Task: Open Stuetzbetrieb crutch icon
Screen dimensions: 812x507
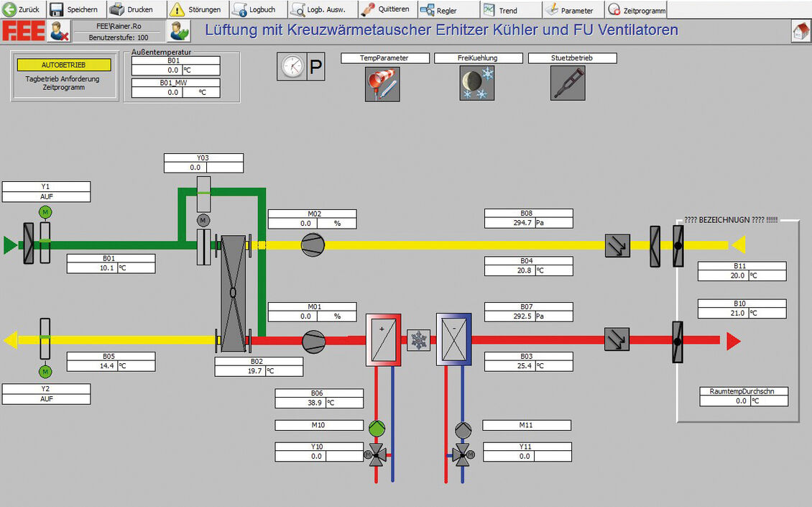Action: point(568,83)
